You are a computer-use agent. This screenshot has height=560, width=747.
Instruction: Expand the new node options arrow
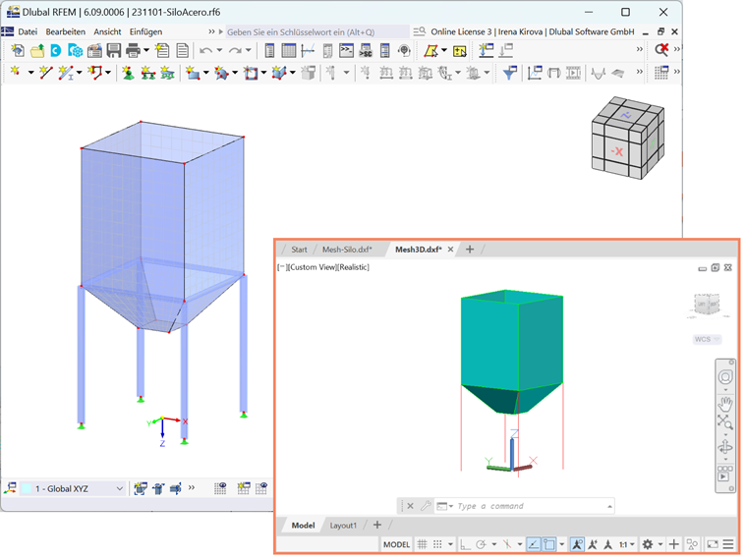[x=30, y=73]
